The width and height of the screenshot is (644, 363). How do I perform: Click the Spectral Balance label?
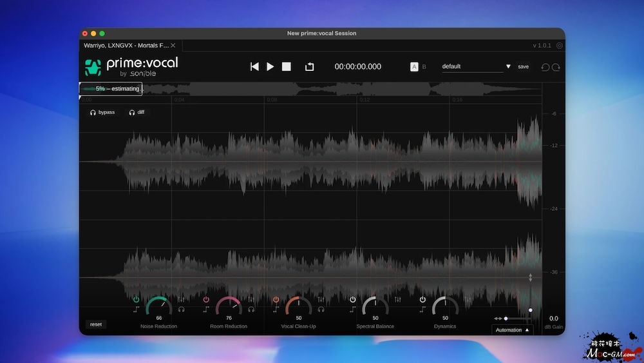pyautogui.click(x=375, y=326)
